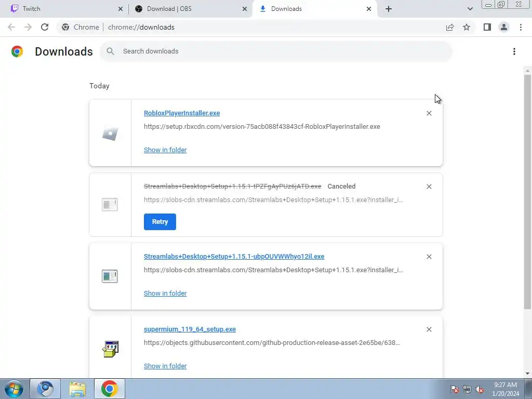Open the Action Center flag icon
This screenshot has height=399, width=532.
(x=455, y=389)
